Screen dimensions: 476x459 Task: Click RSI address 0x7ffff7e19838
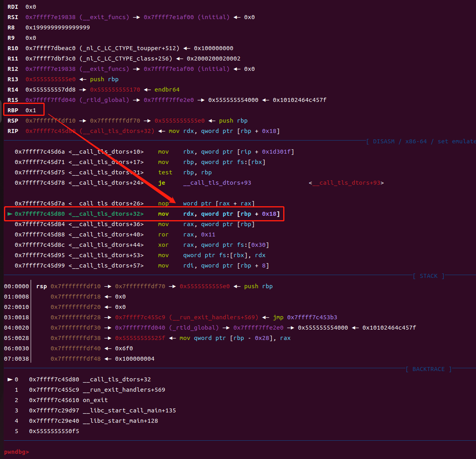pyautogui.click(x=51, y=17)
